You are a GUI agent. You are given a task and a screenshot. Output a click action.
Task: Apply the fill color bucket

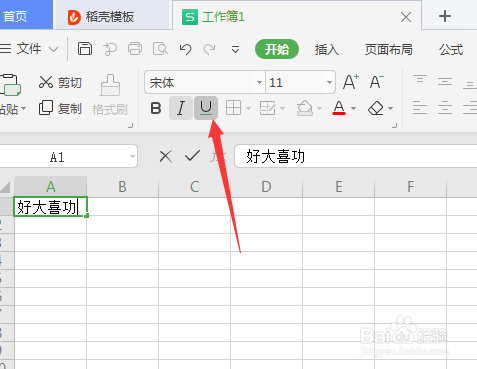pos(305,108)
